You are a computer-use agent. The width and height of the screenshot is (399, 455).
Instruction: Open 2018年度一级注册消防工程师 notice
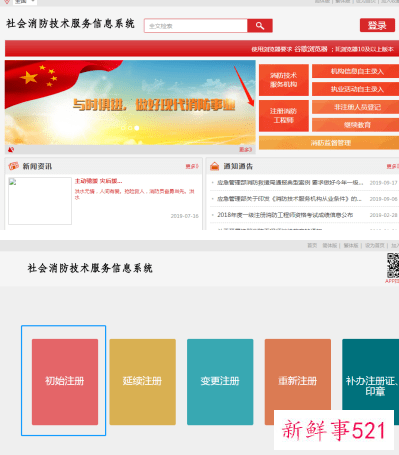click(x=285, y=215)
